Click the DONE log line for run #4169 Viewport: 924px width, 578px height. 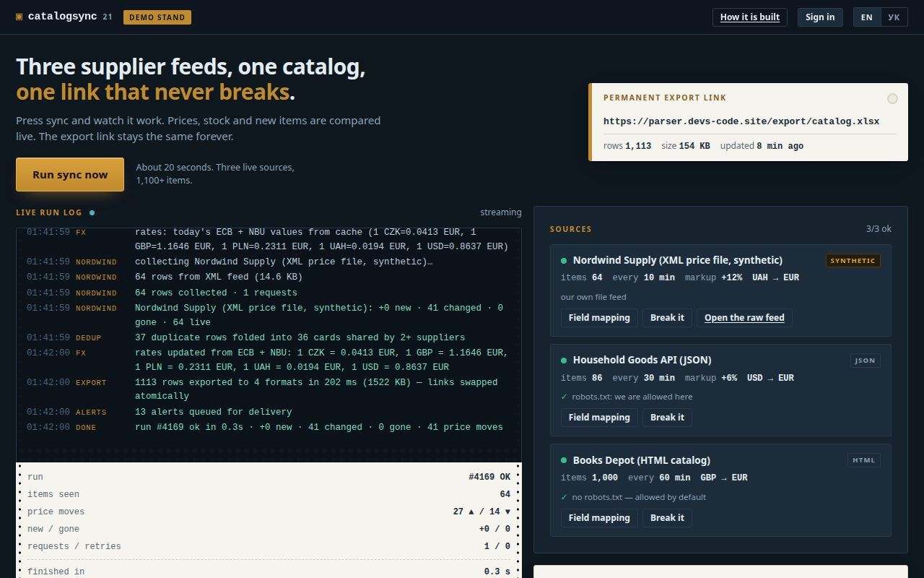pyautogui.click(x=269, y=427)
